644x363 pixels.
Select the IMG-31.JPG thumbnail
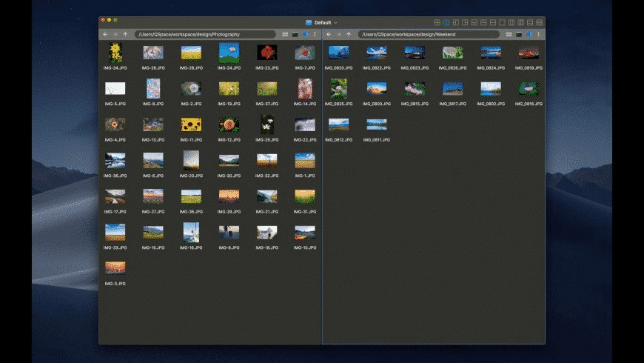[x=305, y=196]
